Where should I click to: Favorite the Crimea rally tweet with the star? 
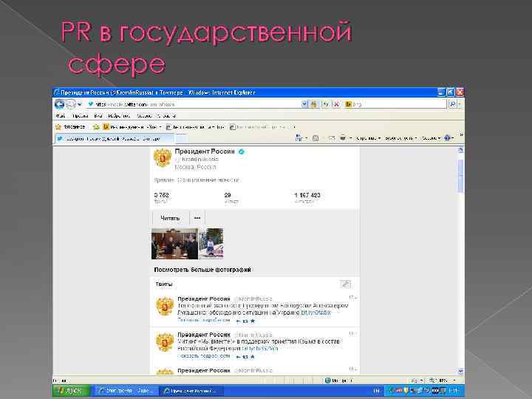coord(253,357)
